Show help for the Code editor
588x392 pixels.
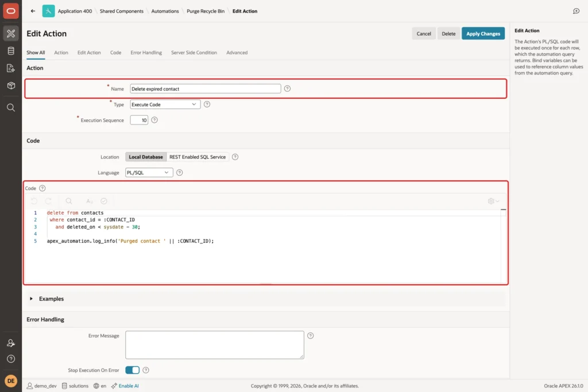[x=42, y=188]
